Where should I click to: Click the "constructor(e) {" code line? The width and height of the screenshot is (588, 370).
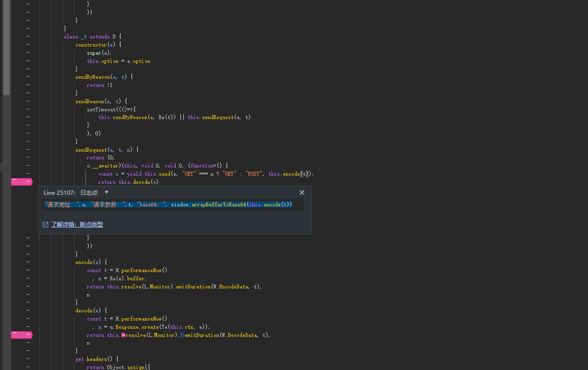(x=98, y=45)
